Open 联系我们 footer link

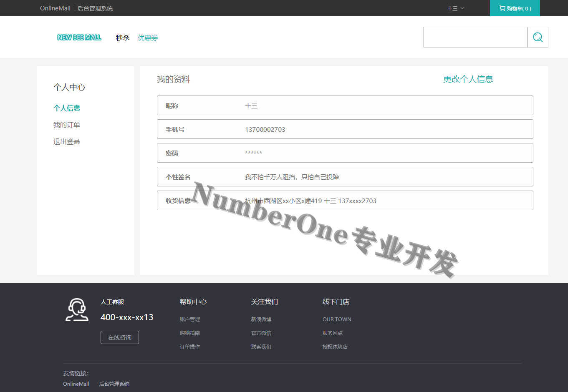(x=261, y=347)
